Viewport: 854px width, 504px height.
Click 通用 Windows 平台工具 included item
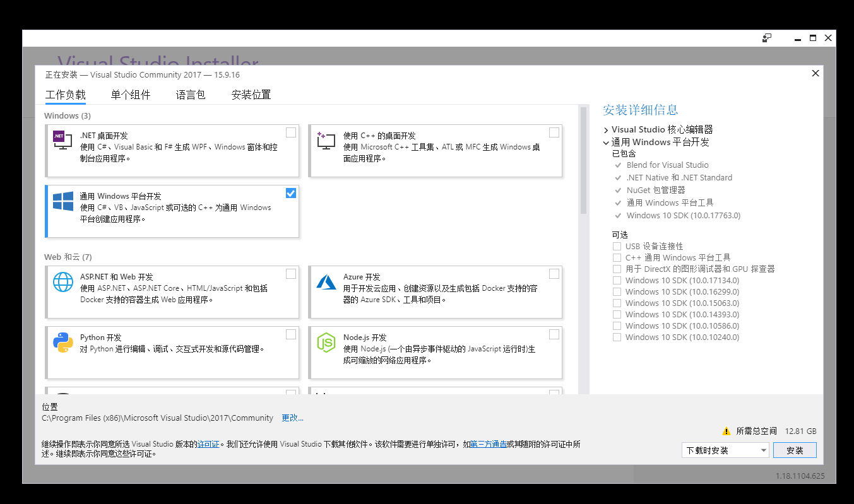point(670,203)
